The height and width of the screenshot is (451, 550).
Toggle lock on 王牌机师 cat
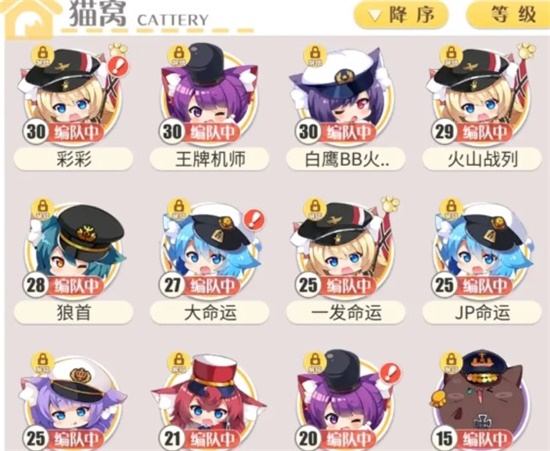178,55
